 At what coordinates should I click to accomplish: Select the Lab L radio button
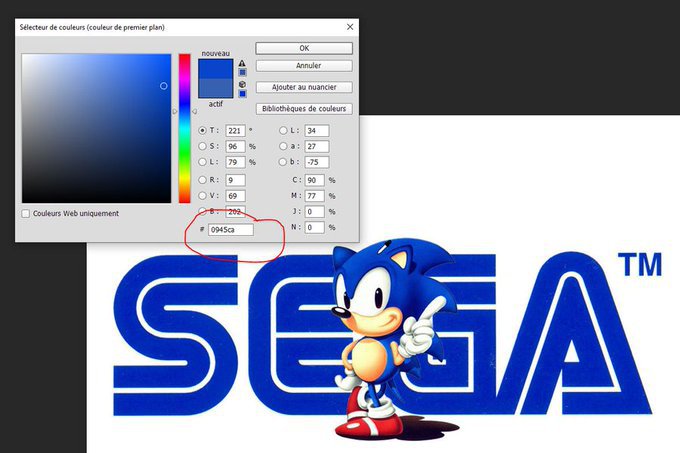[x=283, y=130]
